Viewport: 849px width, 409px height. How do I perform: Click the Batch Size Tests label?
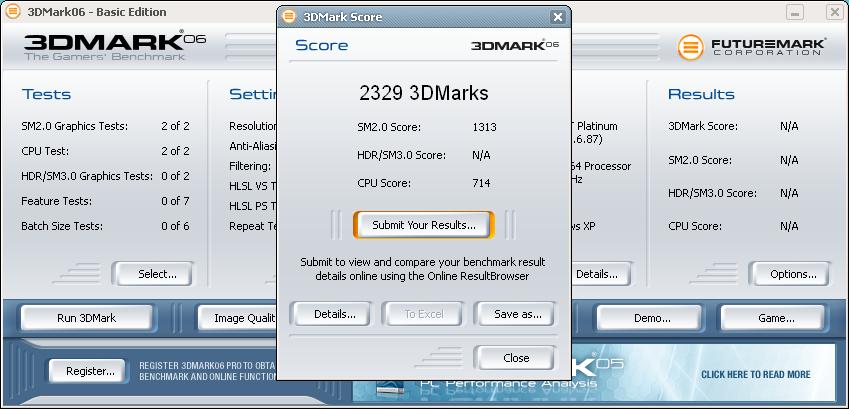coord(62,226)
